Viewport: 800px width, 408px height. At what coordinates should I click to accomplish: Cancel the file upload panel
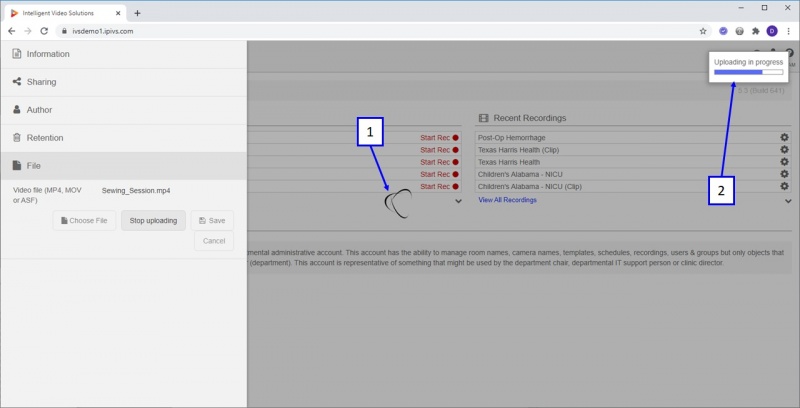point(214,241)
